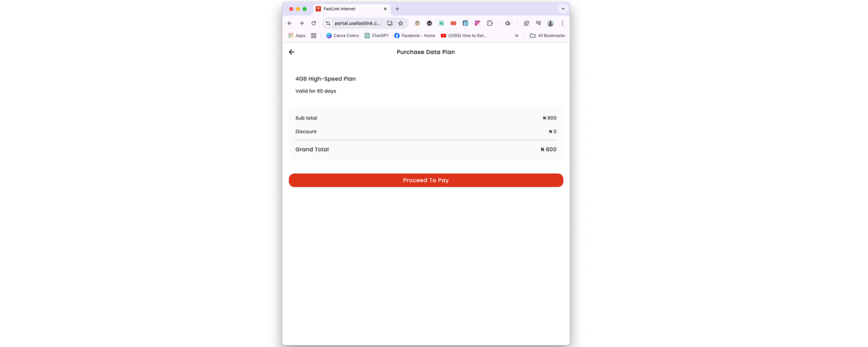Open the All Bookmarks folder
This screenshot has width=868, height=347.
(547, 36)
